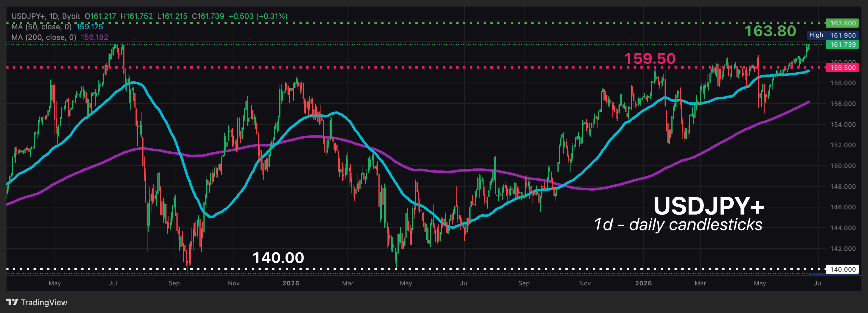Click the 144.000 price scale value
868x313 pixels.
[x=843, y=228]
